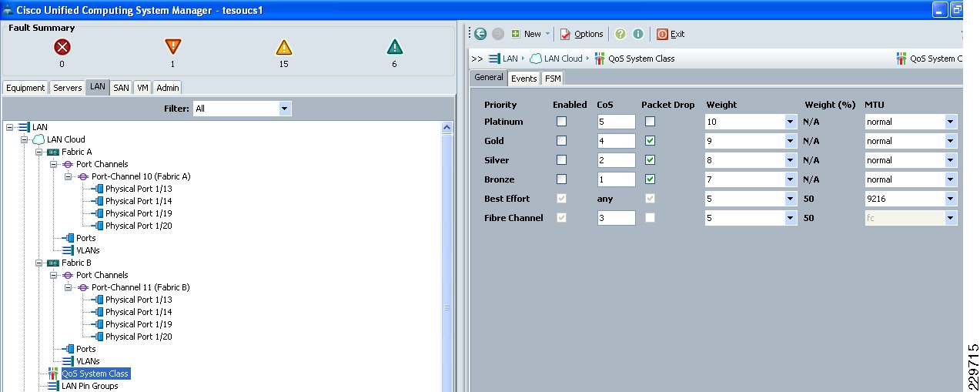Open the Platinum Weight dropdown
The image size is (980, 392).
790,122
